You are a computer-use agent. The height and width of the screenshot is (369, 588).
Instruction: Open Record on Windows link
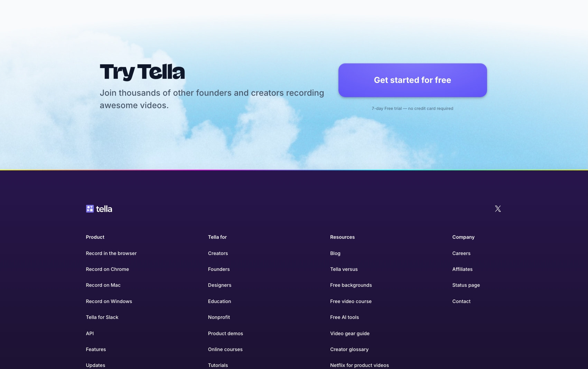(109, 301)
